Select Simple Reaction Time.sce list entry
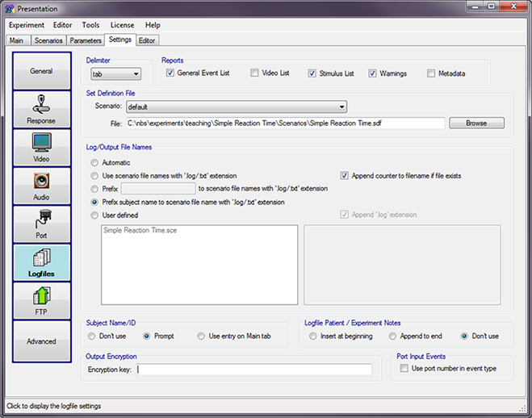Viewport: 532px width, 418px height. tap(140, 231)
